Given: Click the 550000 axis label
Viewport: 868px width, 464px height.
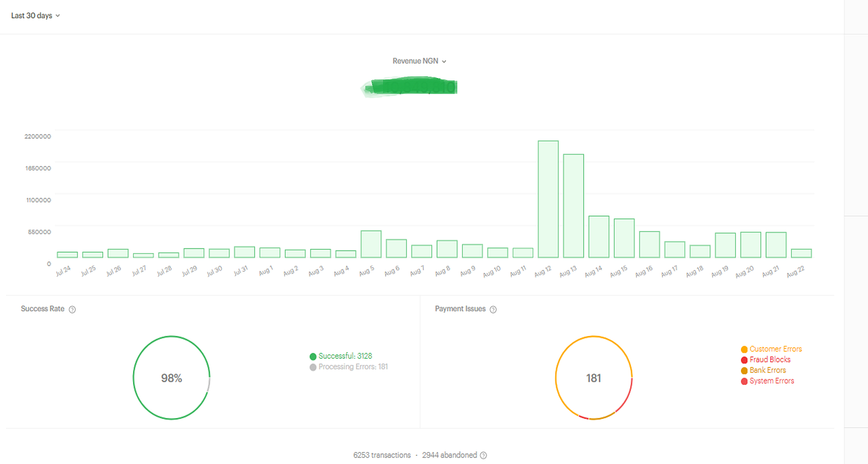Looking at the screenshot, I should point(39,232).
